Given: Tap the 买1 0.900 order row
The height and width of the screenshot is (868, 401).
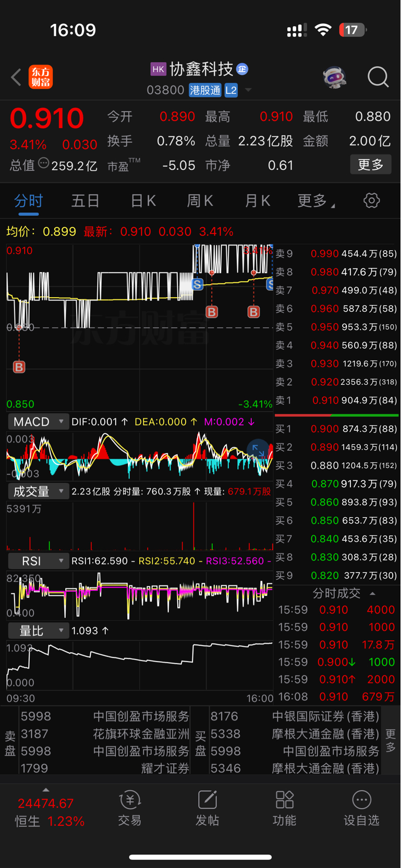Looking at the screenshot, I should coord(336,429).
